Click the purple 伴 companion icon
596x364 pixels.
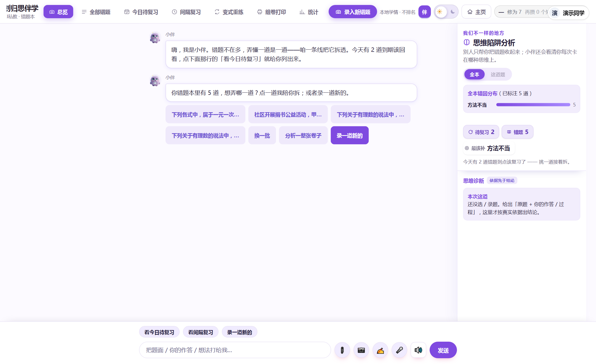click(424, 12)
